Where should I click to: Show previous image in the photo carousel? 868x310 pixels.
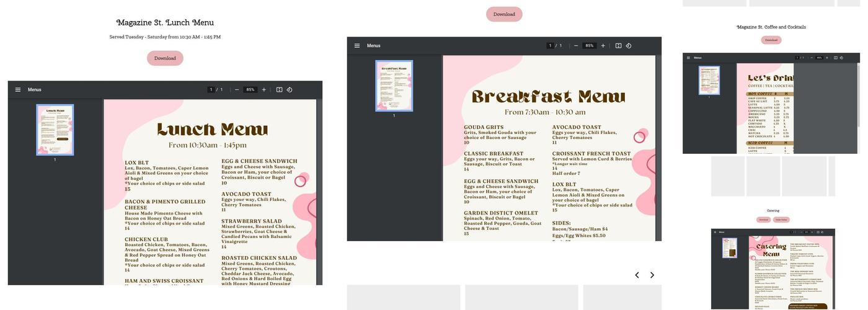click(637, 275)
